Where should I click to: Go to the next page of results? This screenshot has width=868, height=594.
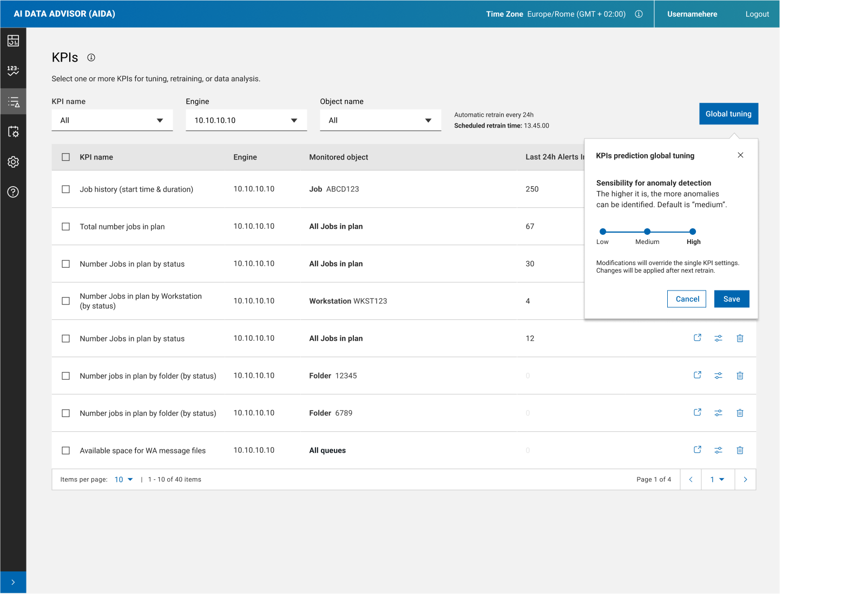pyautogui.click(x=745, y=479)
